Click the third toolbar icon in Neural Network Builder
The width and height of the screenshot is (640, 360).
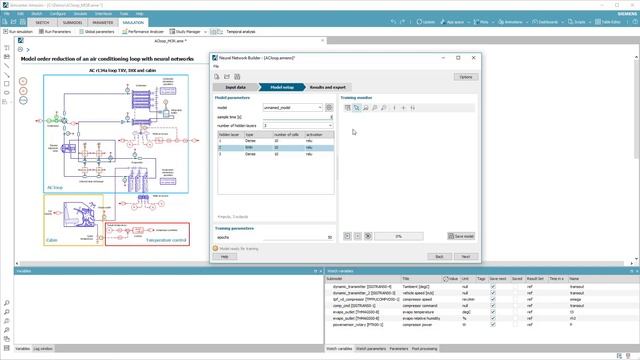coord(237,77)
